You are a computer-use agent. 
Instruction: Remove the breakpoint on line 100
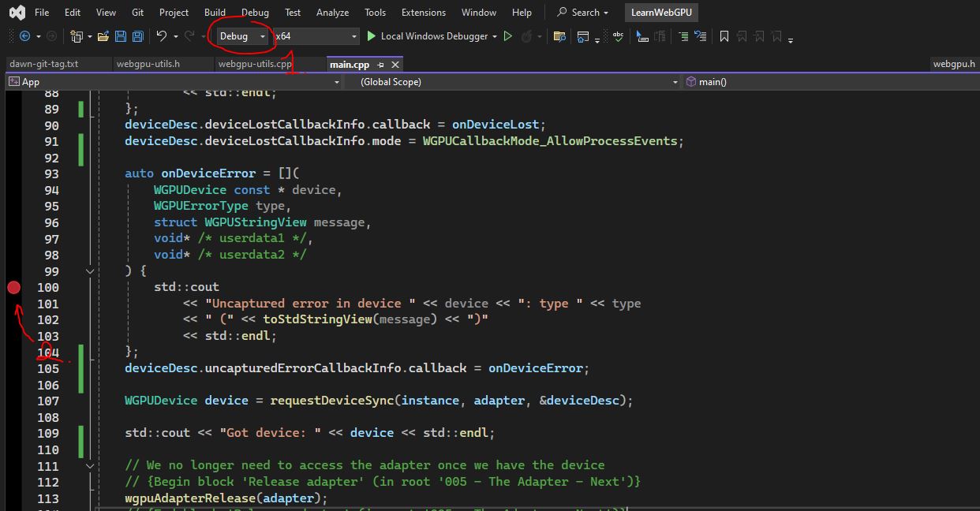click(13, 288)
